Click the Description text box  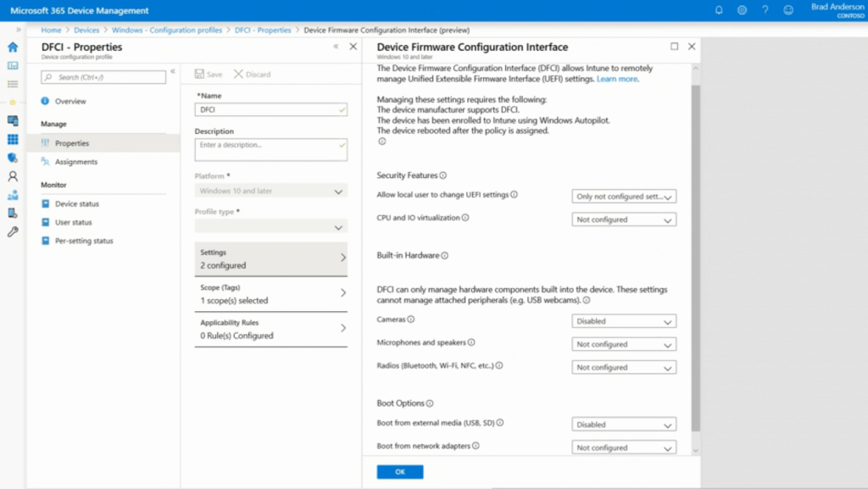[x=270, y=150]
